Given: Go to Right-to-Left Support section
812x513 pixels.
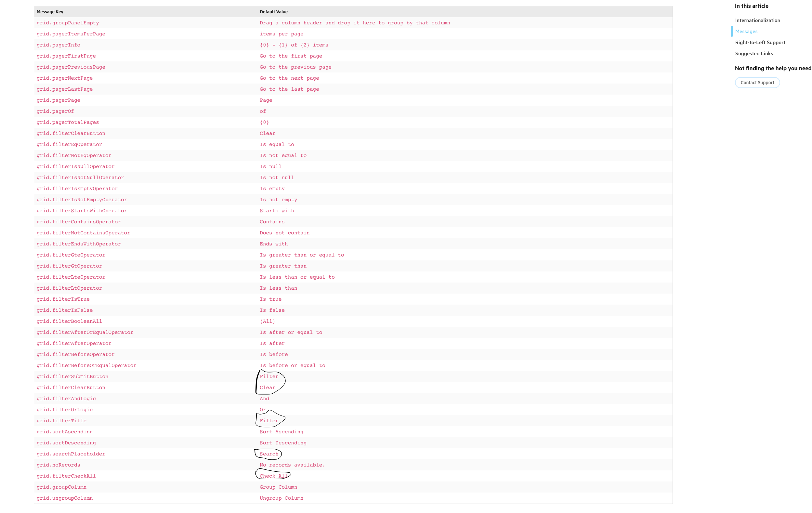Looking at the screenshot, I should click(760, 43).
